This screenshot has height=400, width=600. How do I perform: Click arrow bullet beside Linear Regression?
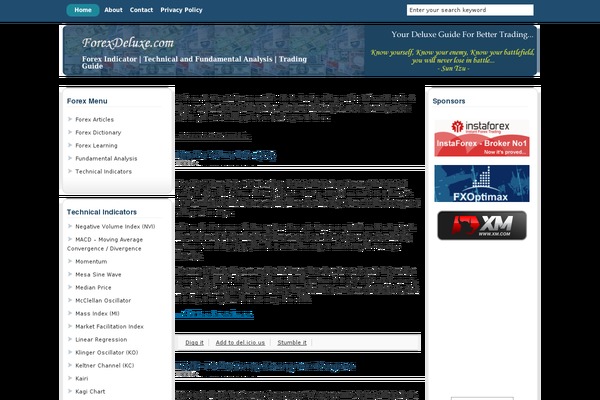[x=70, y=339]
